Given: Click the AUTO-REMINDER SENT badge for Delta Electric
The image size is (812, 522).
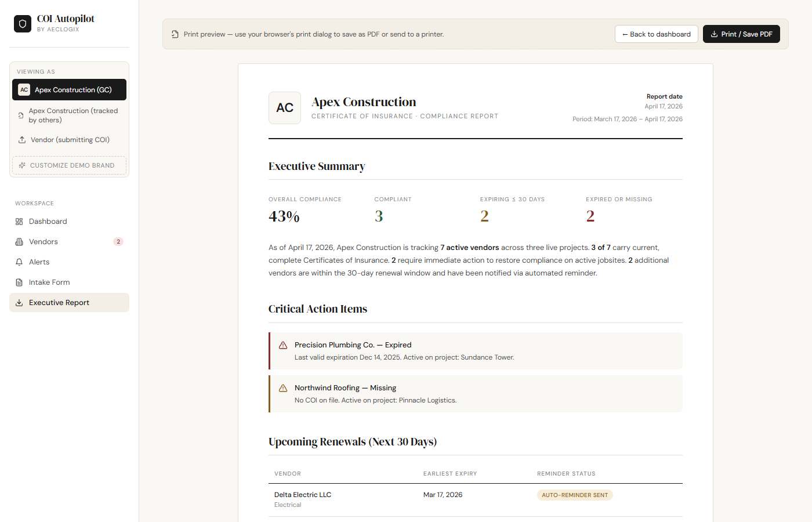Looking at the screenshot, I should point(575,495).
